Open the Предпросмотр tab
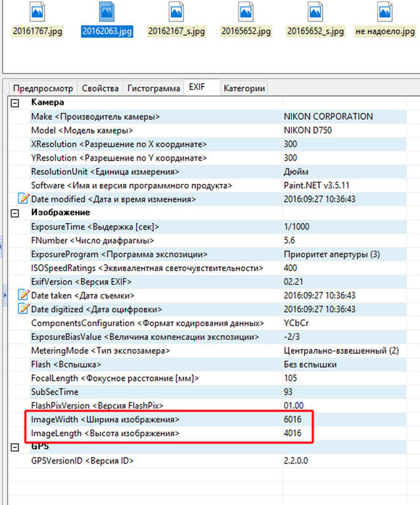 tap(43, 88)
